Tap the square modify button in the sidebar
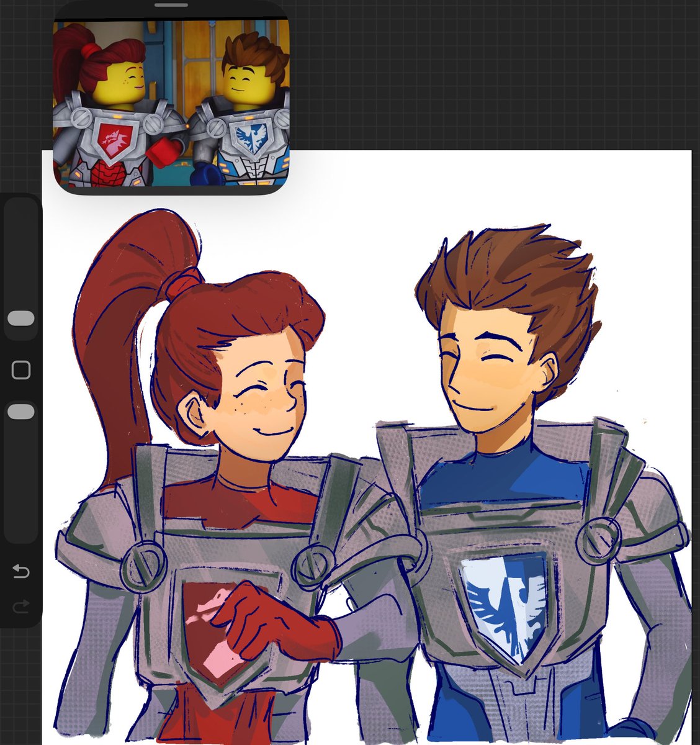 coord(21,370)
